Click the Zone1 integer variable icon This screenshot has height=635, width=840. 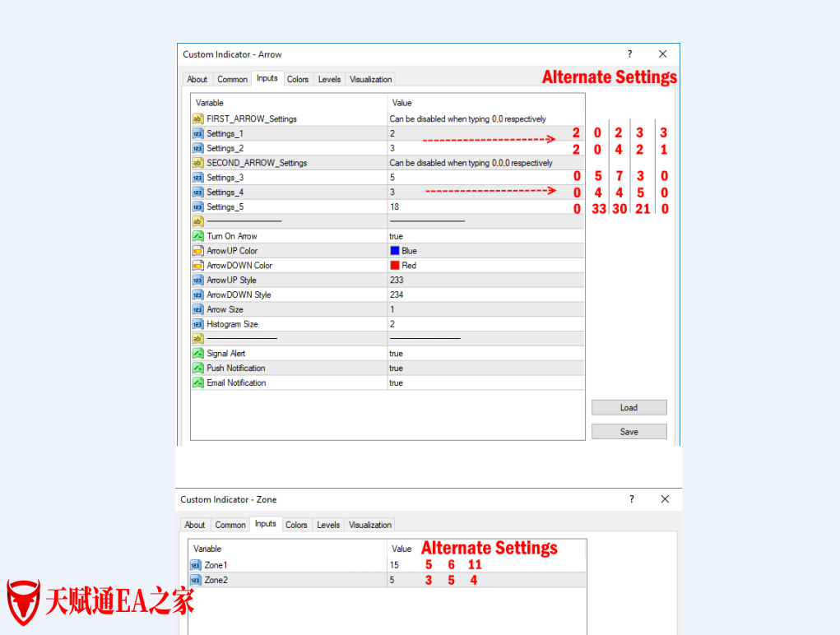coord(196,565)
